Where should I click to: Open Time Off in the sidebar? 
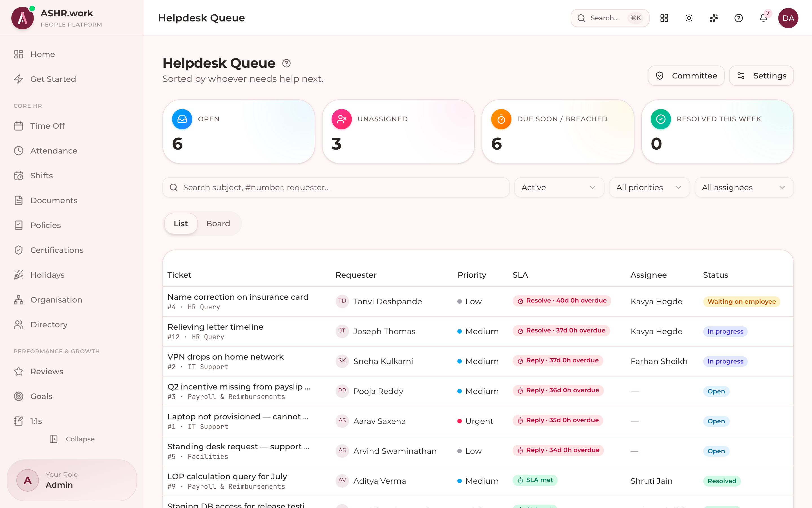[x=72, y=126]
